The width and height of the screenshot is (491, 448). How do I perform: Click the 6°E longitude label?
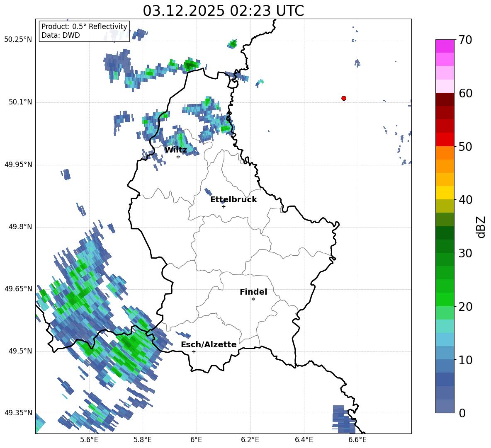(x=196, y=440)
